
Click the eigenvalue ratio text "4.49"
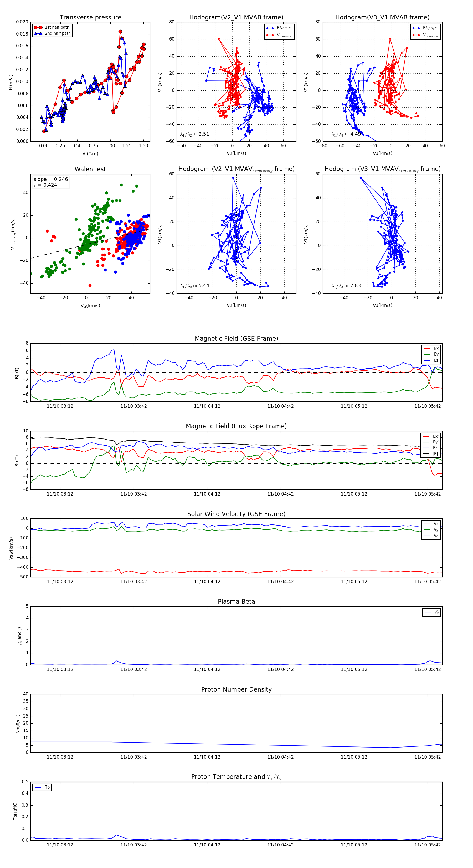(x=356, y=134)
